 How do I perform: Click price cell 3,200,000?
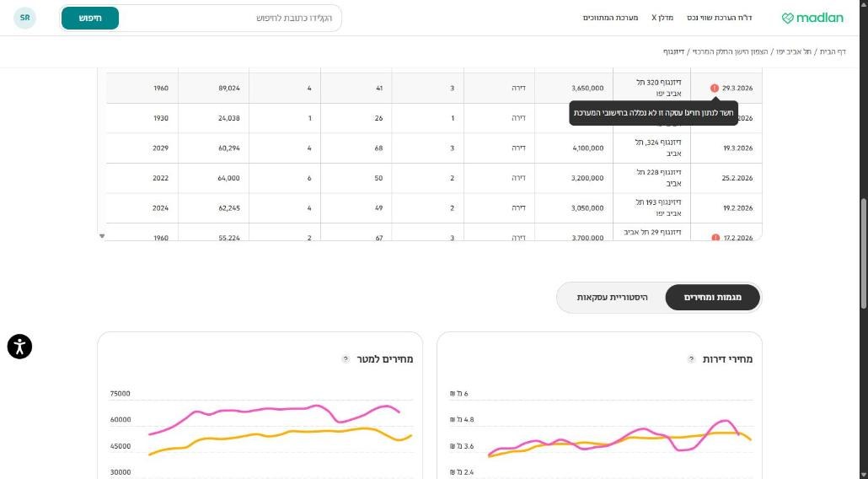coord(587,178)
